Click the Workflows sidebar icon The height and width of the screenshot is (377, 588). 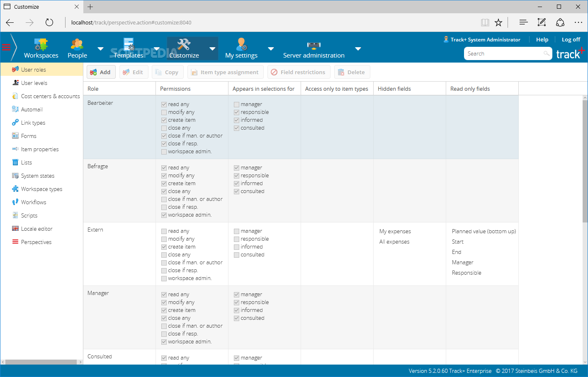pos(15,202)
